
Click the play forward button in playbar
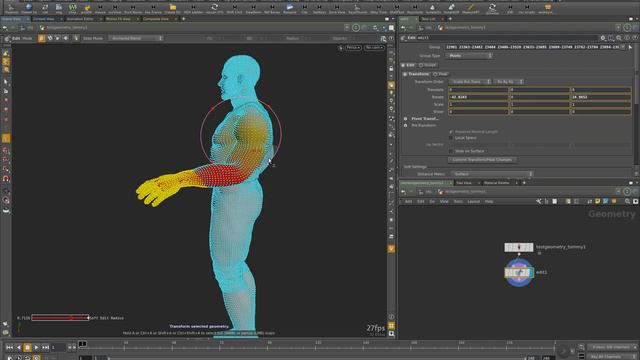point(36,347)
